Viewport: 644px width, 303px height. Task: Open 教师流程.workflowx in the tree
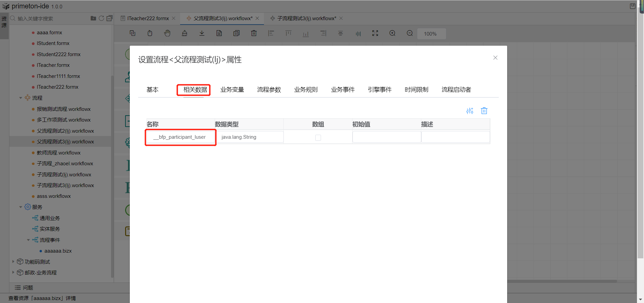tap(59, 153)
